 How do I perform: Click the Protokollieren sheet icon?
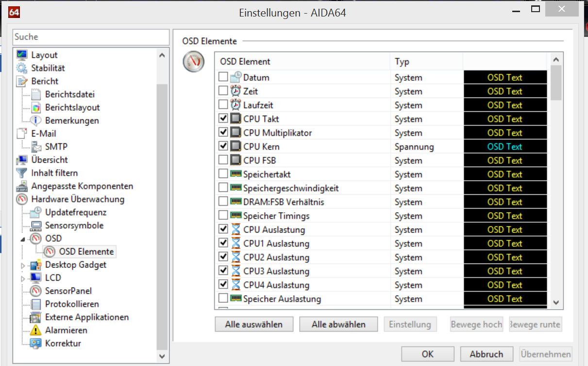pyautogui.click(x=36, y=304)
